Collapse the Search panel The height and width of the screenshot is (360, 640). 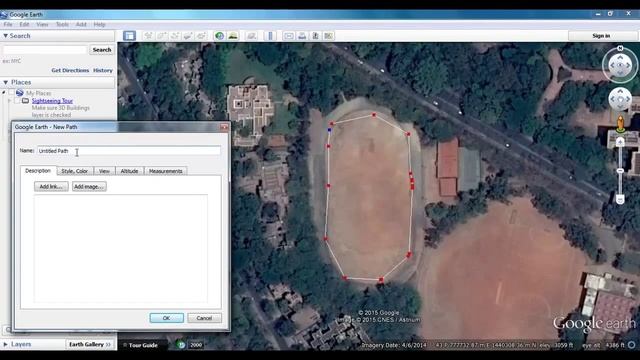point(6,36)
